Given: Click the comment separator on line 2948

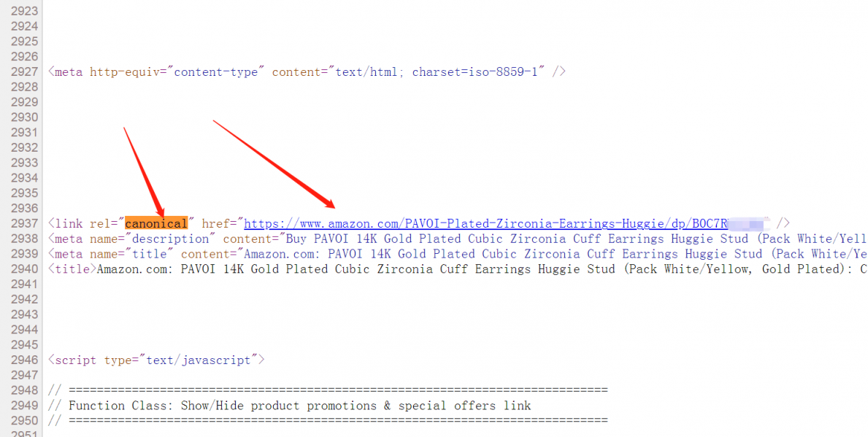Looking at the screenshot, I should (x=329, y=390).
